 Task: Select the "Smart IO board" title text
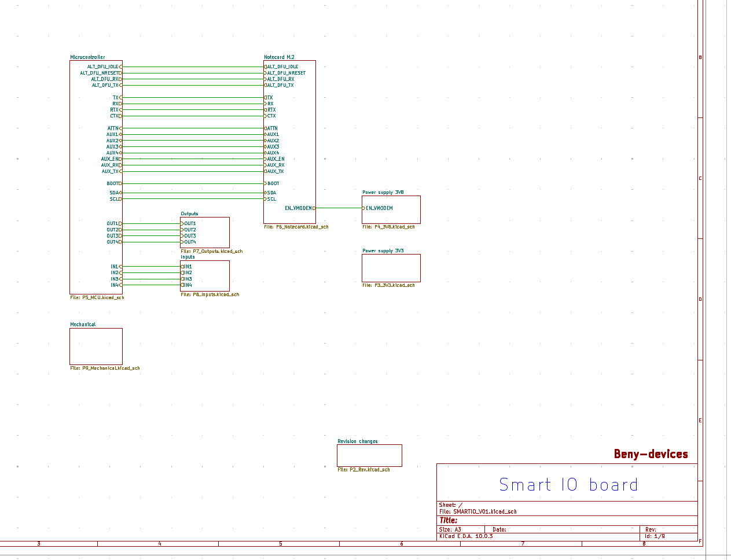click(568, 485)
